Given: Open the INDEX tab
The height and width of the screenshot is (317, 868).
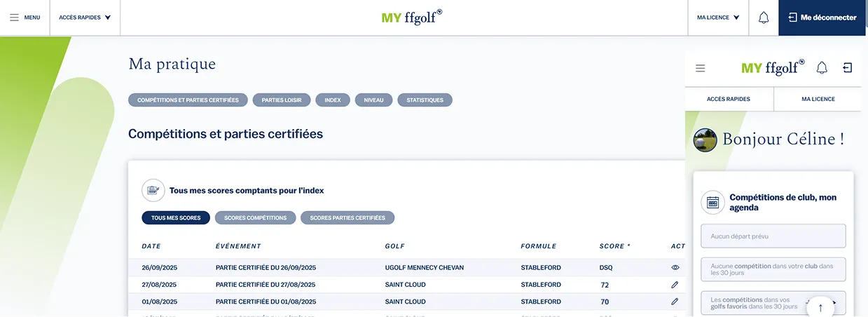Looking at the screenshot, I should coord(333,100).
